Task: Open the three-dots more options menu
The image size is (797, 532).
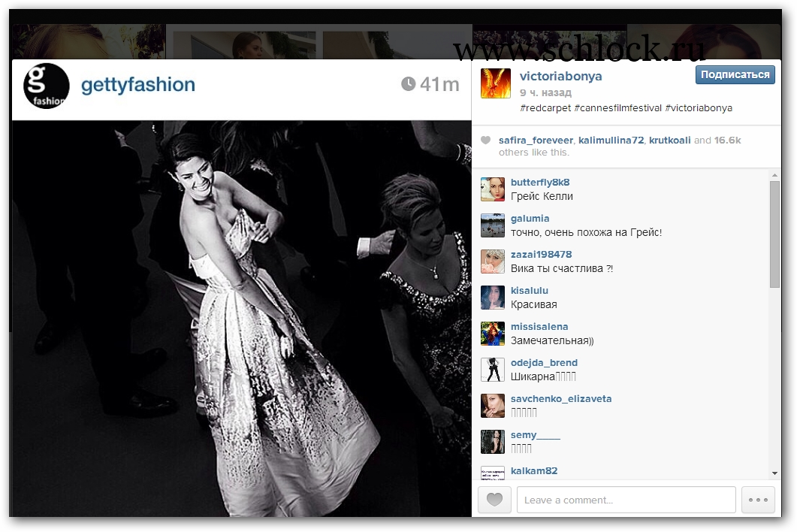Action: [x=757, y=500]
